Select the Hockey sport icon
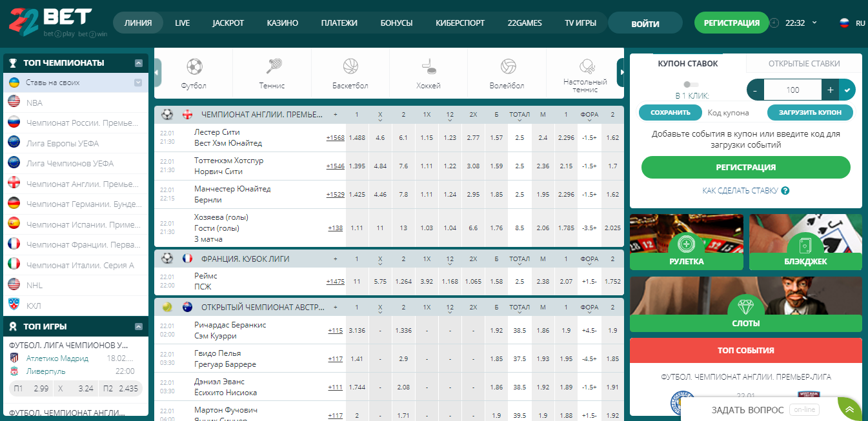Viewport: 868px width, 421px height. click(429, 66)
